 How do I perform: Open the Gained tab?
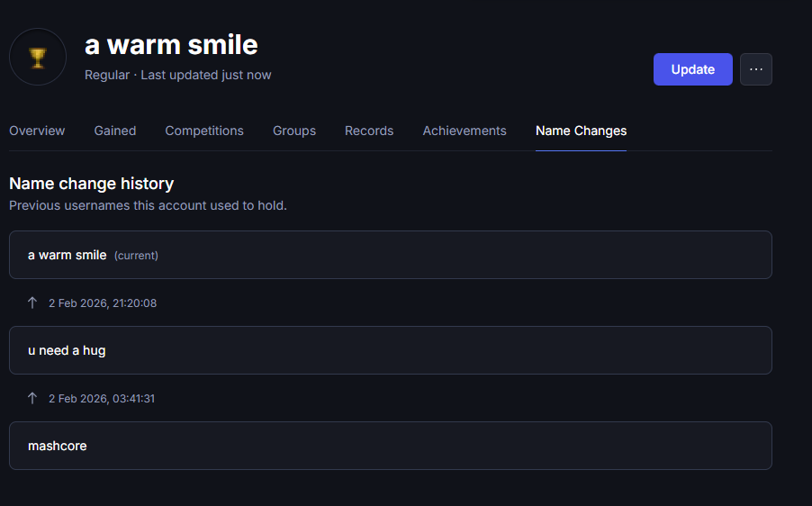(x=115, y=131)
